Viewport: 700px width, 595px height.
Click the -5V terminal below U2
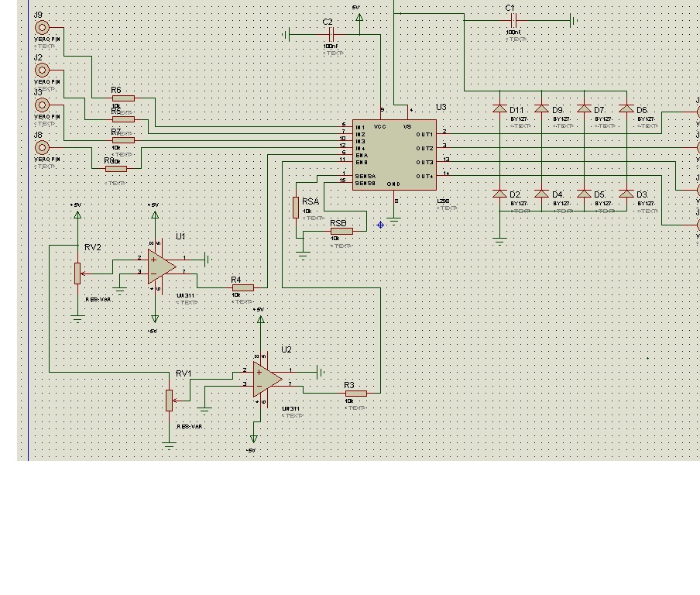tap(253, 439)
